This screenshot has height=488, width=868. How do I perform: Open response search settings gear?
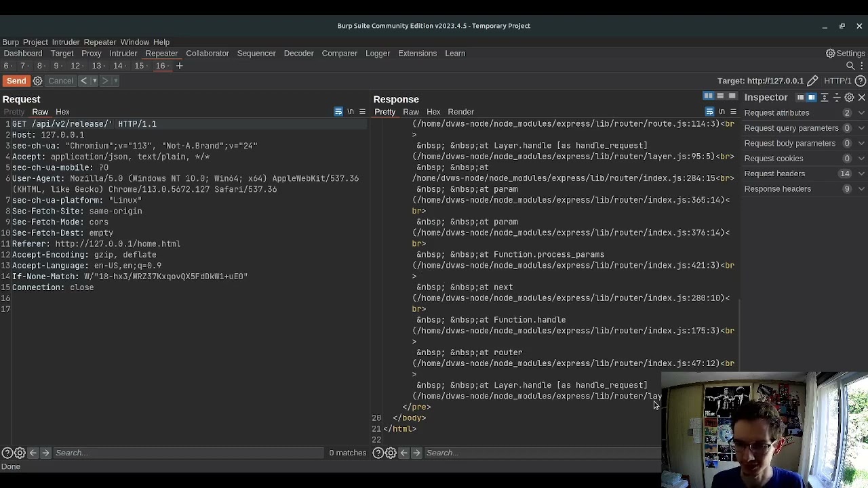click(391, 453)
